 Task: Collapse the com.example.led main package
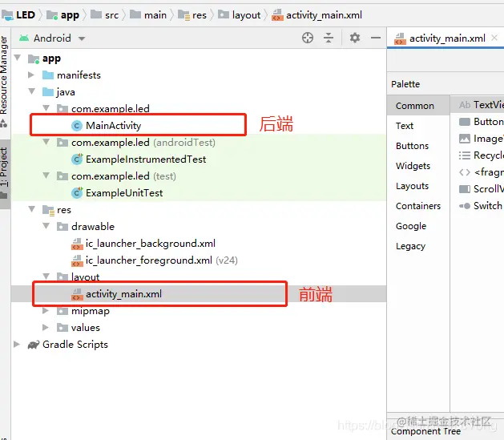[x=46, y=108]
